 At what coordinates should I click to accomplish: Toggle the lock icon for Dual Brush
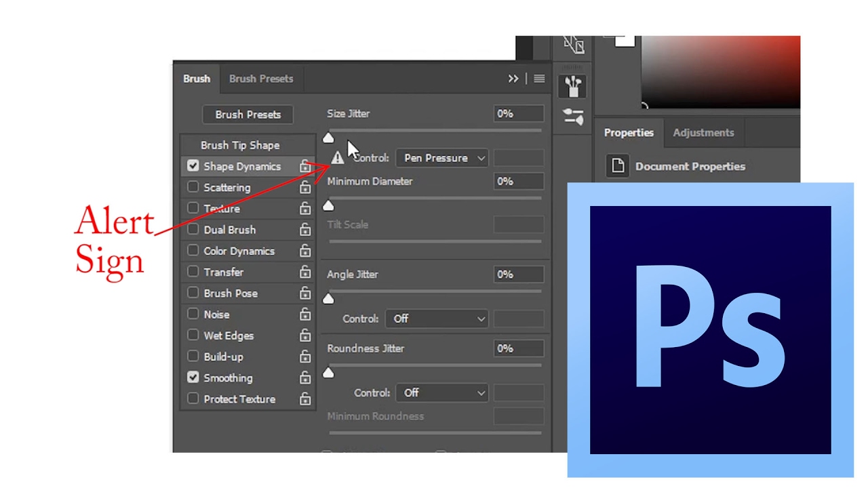(x=305, y=230)
